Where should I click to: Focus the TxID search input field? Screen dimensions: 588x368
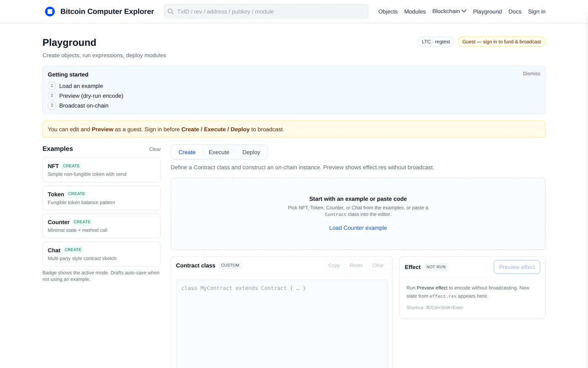click(266, 11)
